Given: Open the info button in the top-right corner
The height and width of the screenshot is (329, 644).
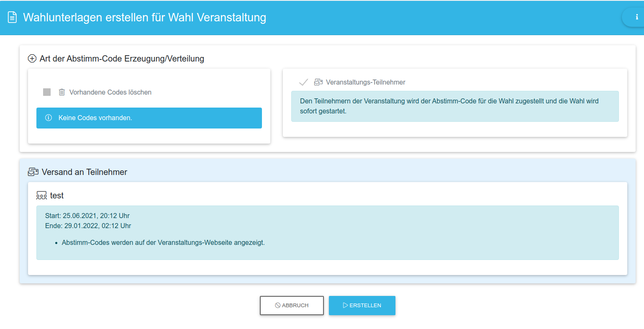Looking at the screenshot, I should pos(636,18).
